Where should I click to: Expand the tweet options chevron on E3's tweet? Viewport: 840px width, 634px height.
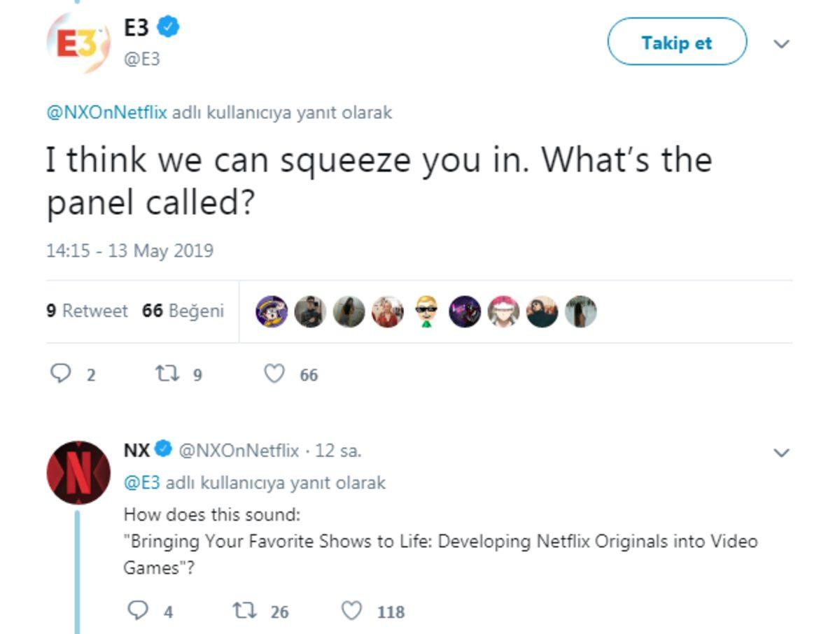(x=782, y=42)
